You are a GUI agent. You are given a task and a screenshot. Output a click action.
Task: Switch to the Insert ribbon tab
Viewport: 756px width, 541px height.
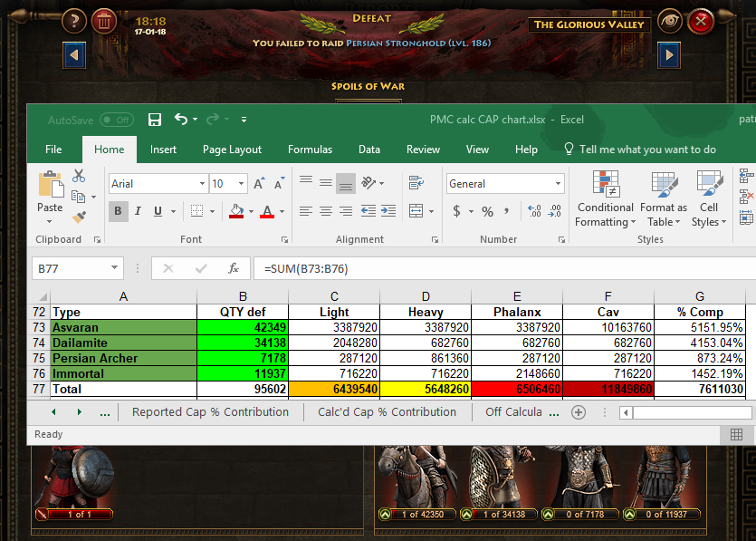(x=163, y=150)
